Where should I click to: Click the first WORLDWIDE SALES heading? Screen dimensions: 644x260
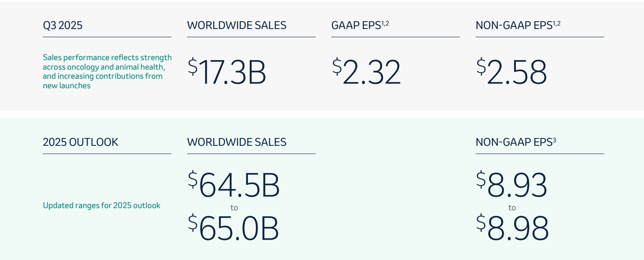pyautogui.click(x=237, y=26)
